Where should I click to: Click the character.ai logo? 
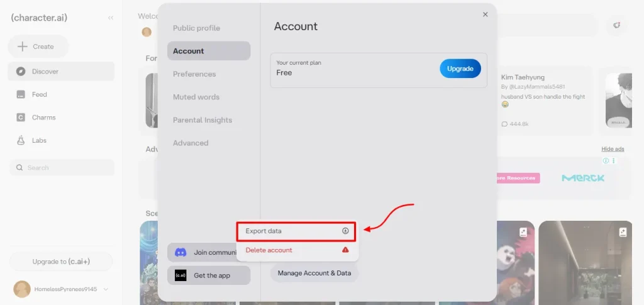pos(39,18)
